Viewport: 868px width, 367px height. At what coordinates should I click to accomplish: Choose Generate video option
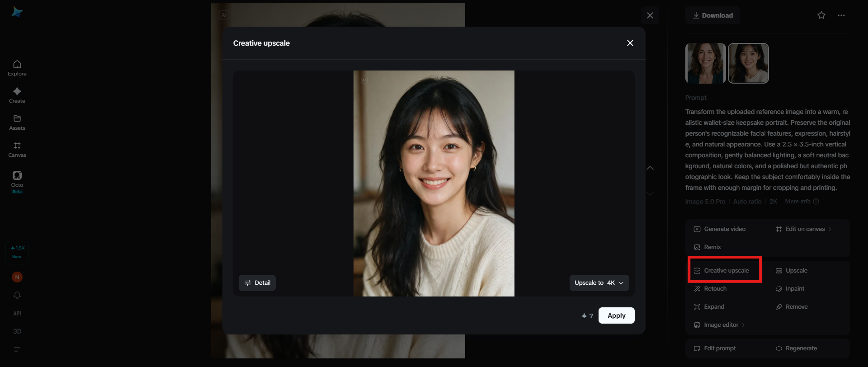tap(720, 229)
